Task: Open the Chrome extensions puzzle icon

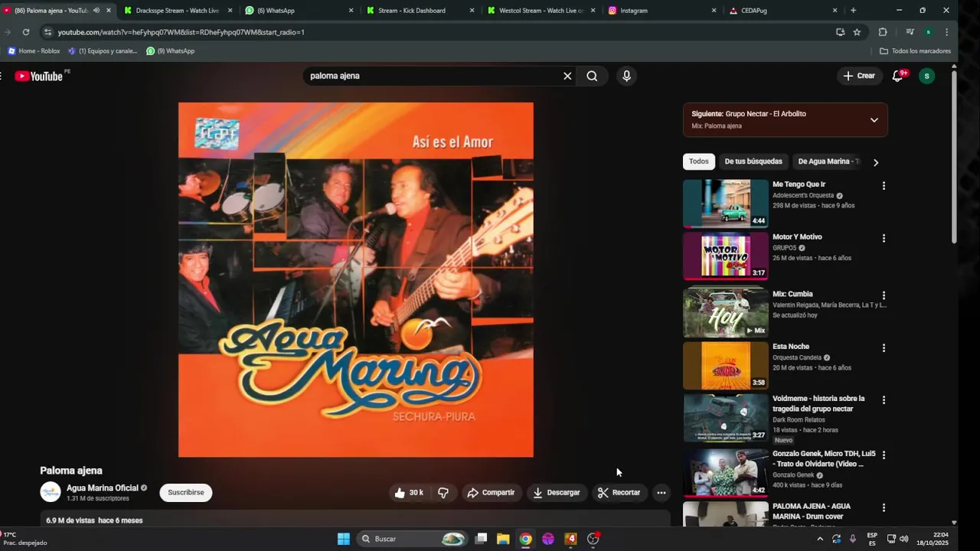Action: [x=883, y=32]
